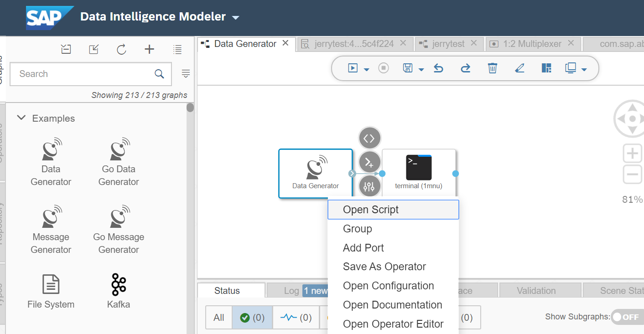
Task: Delete the selected element with the trash icon
Action: (493, 68)
